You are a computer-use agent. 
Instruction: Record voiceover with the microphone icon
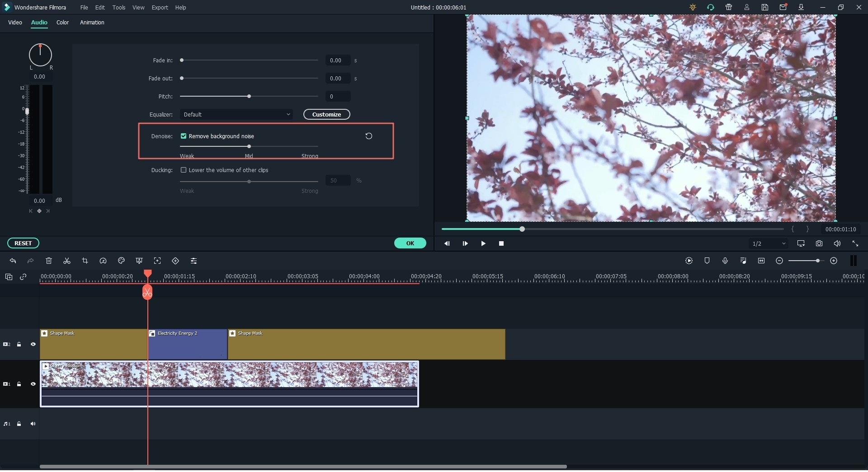(x=725, y=262)
